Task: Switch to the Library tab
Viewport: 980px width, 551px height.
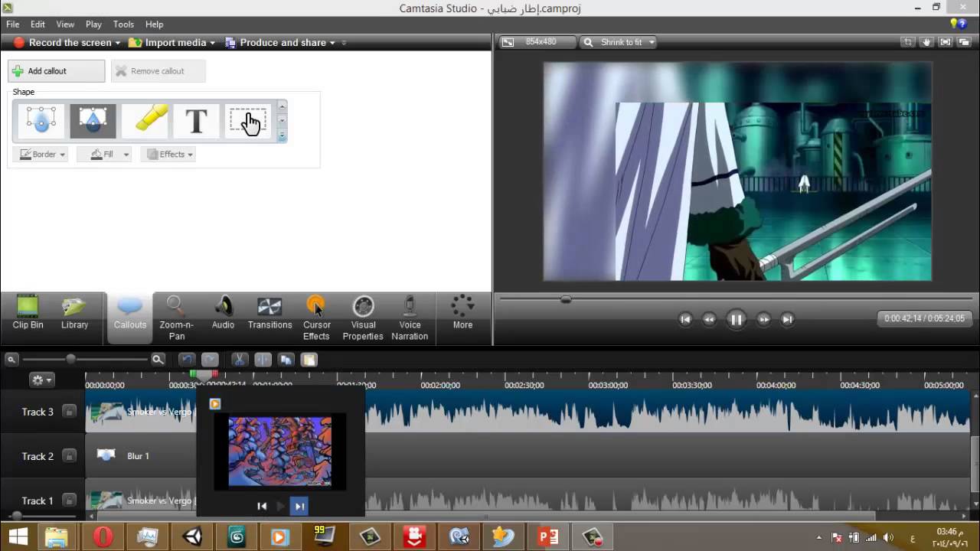Action: pyautogui.click(x=74, y=314)
